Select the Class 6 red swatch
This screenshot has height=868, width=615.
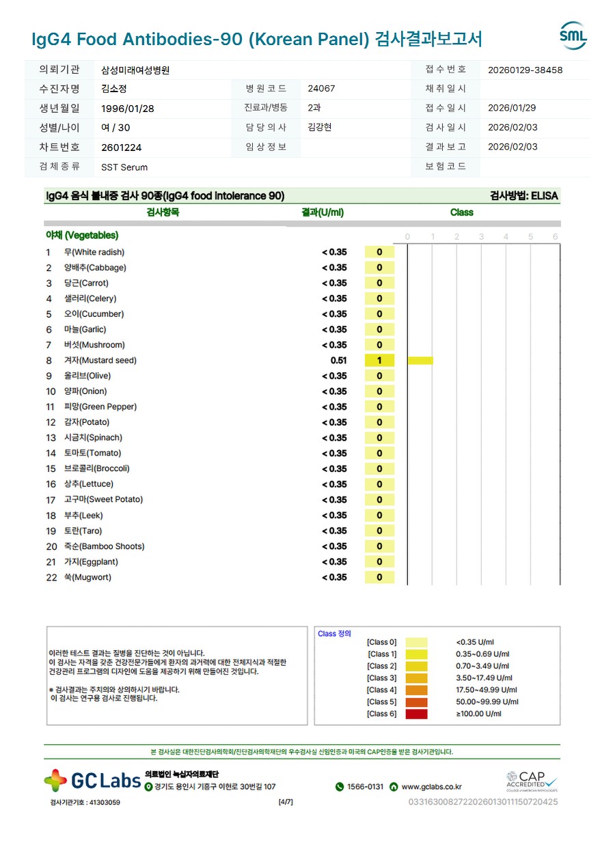pos(416,714)
